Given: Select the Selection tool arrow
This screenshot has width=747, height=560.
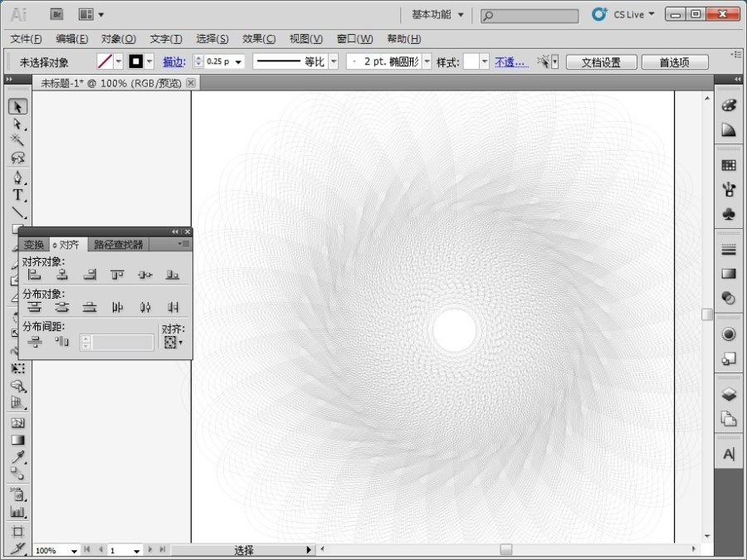Looking at the screenshot, I should point(17,107).
